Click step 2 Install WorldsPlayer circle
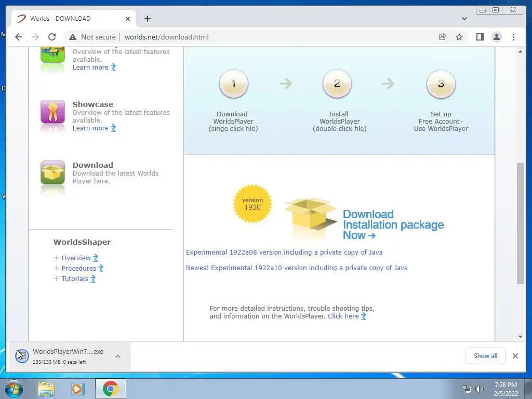This screenshot has width=532, height=399. 337,84
